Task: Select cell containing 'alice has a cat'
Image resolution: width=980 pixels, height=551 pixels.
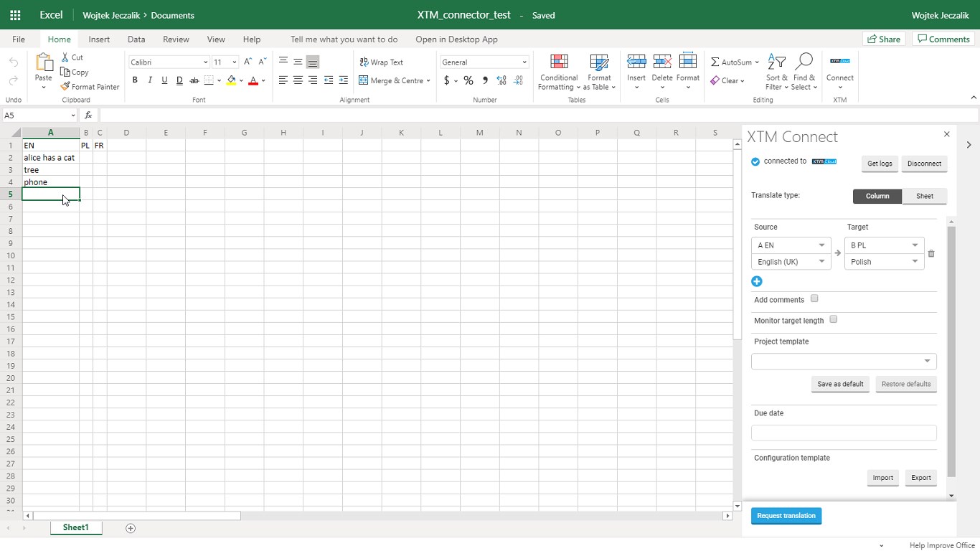Action: tap(51, 158)
